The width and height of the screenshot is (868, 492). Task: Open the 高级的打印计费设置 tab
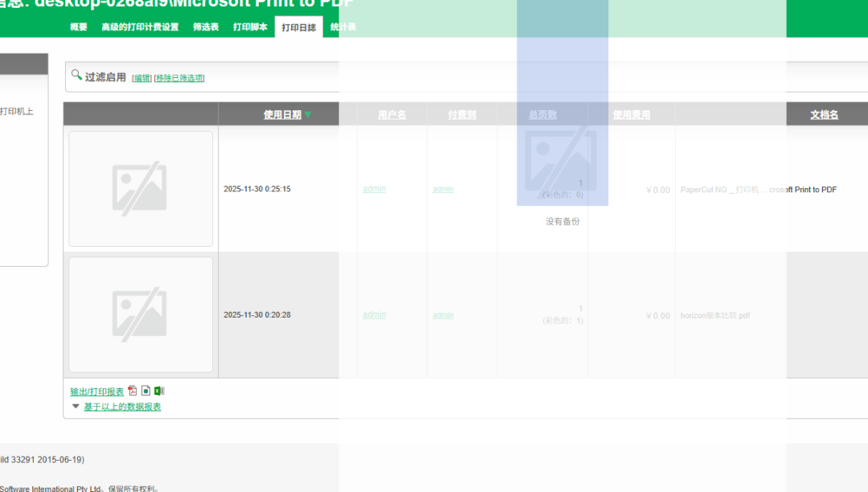pyautogui.click(x=140, y=27)
